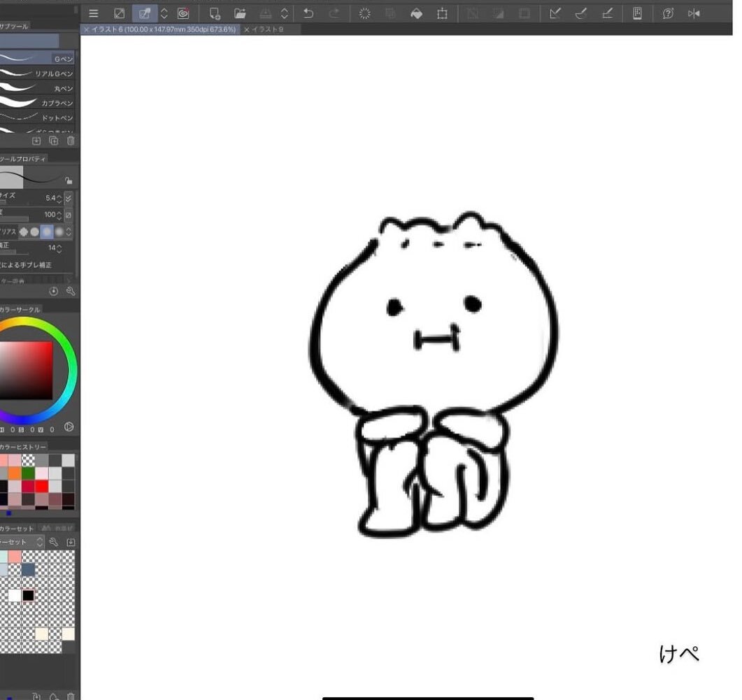Click the brush stroke preview in tool property
Screen dimensions: 742x700
click(31, 178)
